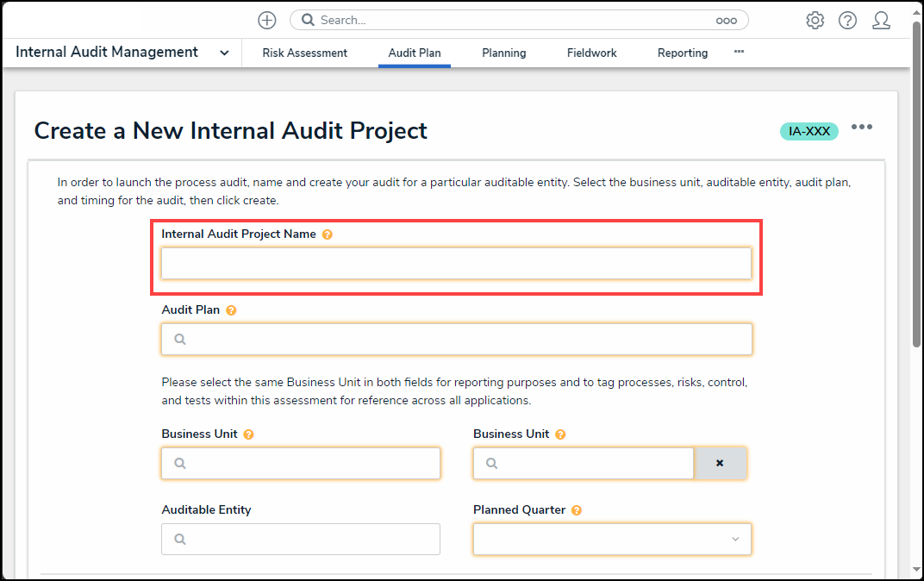The width and height of the screenshot is (924, 581).
Task: Click into the Internal Audit Project Name field
Action: point(456,264)
